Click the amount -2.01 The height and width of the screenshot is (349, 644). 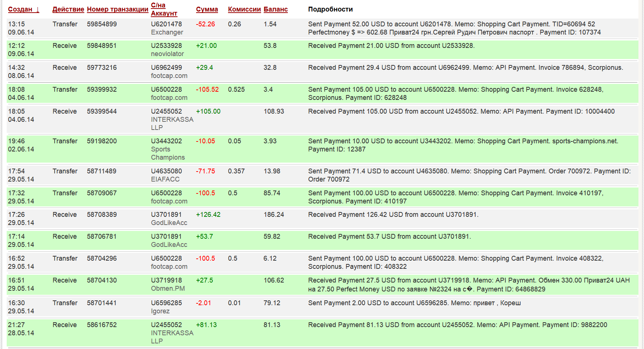pyautogui.click(x=204, y=303)
